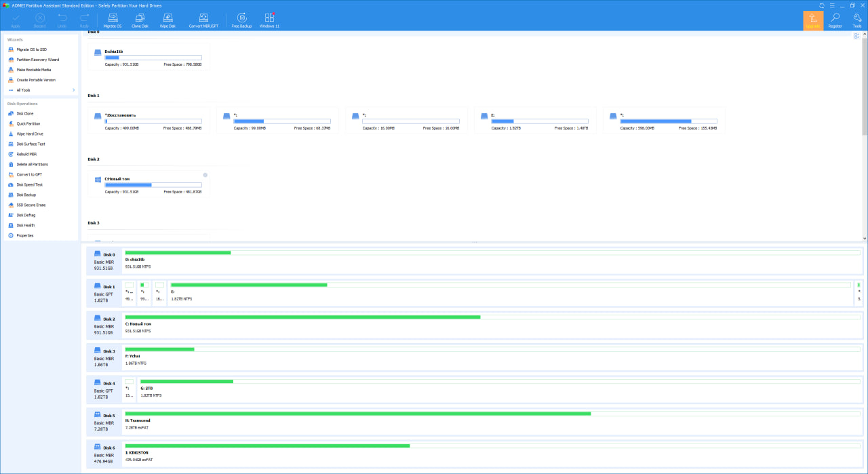868x474 pixels.
Task: Click the Undo toolbar button
Action: [62, 20]
